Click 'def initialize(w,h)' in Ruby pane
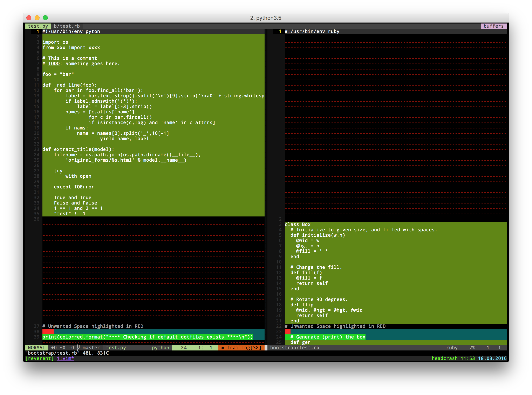This screenshot has width=532, height=395. [x=318, y=235]
